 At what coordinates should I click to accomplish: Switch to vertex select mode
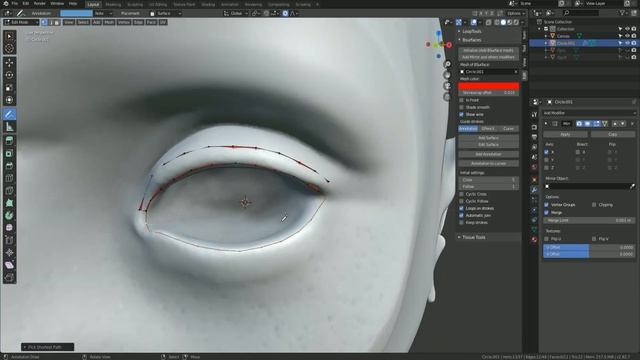pos(44,22)
